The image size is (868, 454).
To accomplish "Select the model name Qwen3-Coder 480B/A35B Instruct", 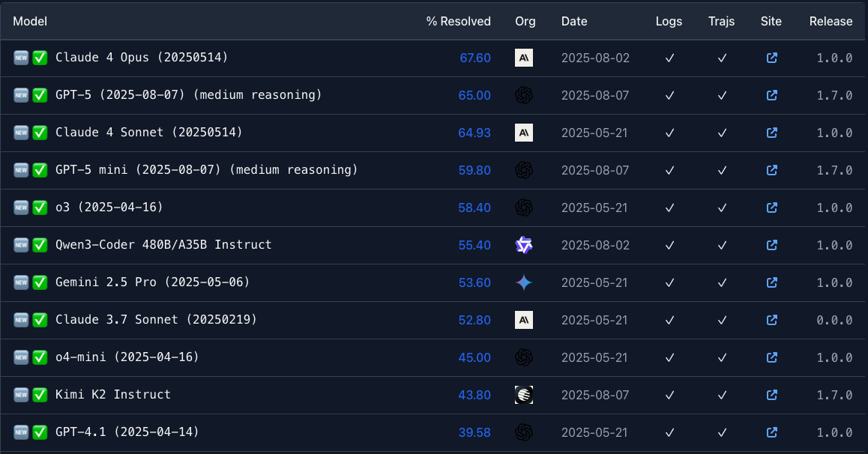I will pos(163,244).
